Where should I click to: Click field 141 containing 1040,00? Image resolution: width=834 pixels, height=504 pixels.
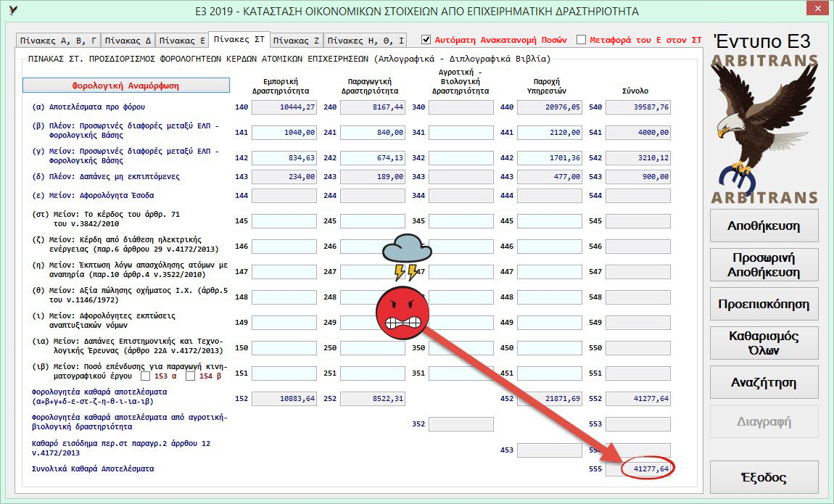[x=284, y=133]
